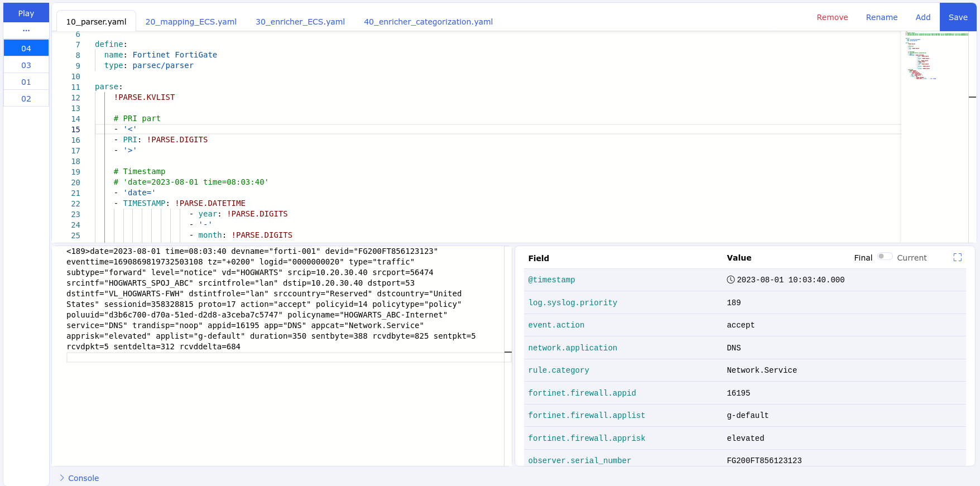Click the 'type: parsec/parser' line
This screenshot has width=980, height=486.
pyautogui.click(x=148, y=65)
